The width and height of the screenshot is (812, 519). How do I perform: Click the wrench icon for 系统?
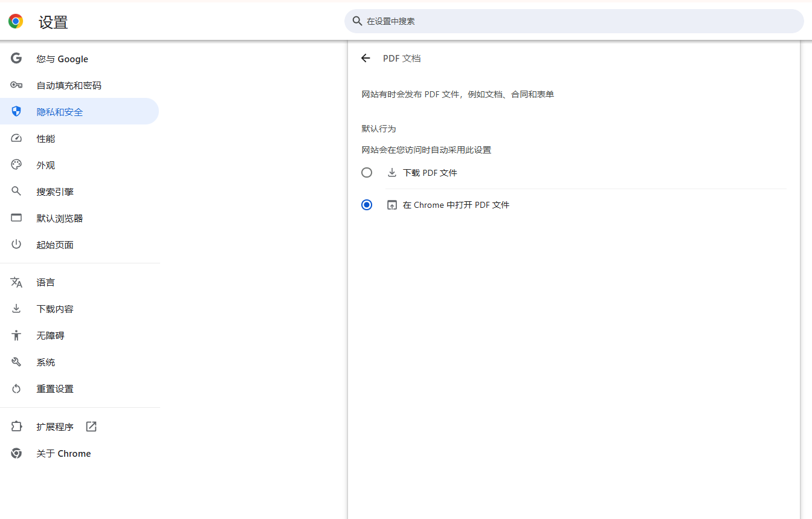point(16,362)
